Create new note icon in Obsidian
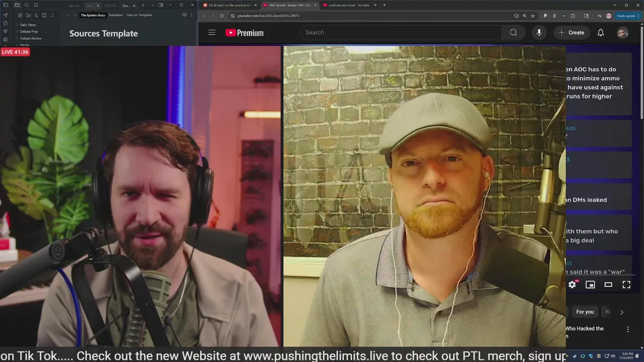The image size is (644, 362). click(20, 15)
